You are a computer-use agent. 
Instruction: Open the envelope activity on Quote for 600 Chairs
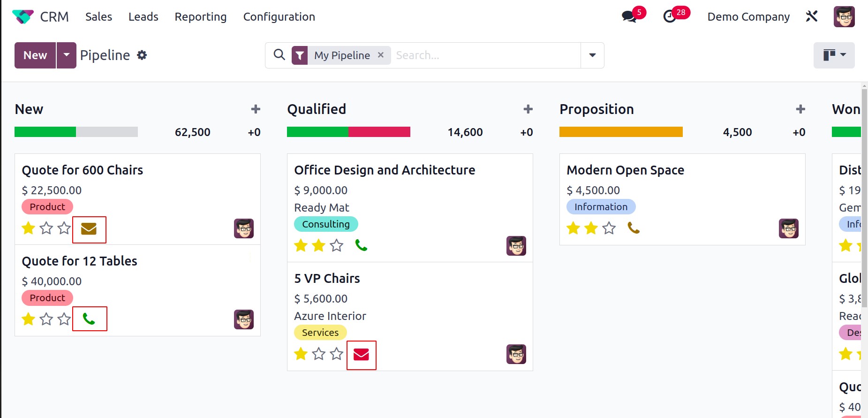tap(89, 229)
